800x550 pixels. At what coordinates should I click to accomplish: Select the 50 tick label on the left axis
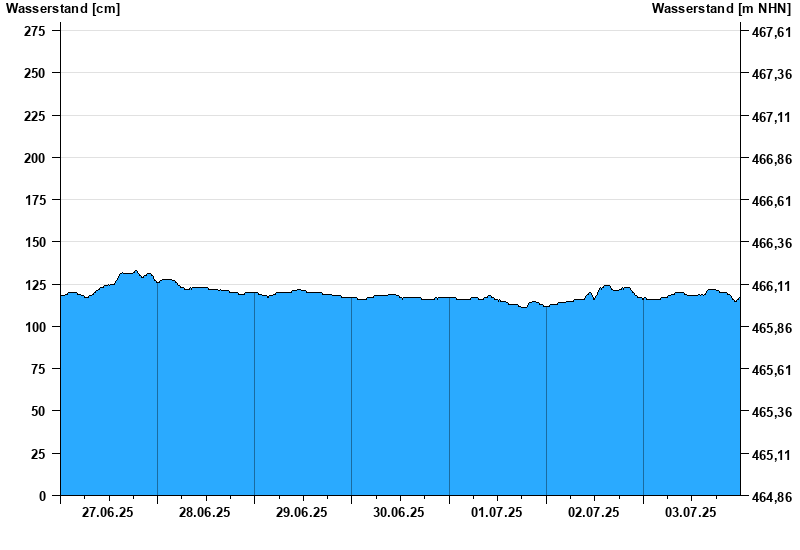[x=38, y=411]
